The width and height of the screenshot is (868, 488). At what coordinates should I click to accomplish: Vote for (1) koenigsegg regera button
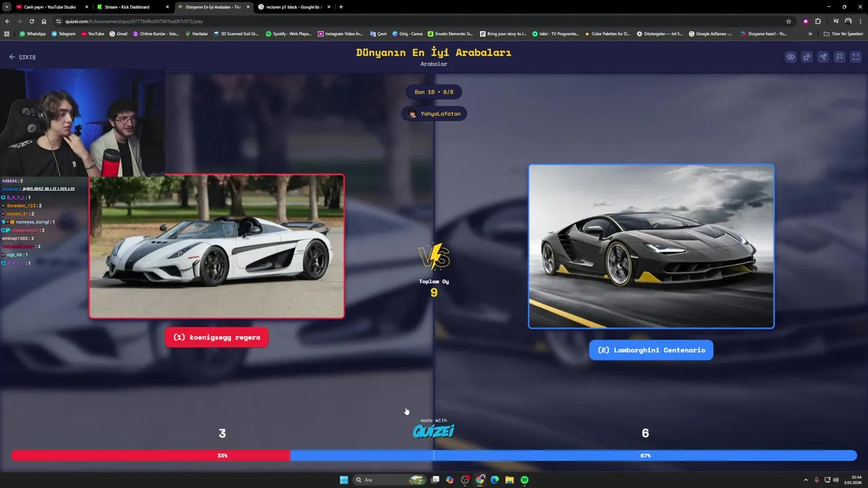pos(217,337)
